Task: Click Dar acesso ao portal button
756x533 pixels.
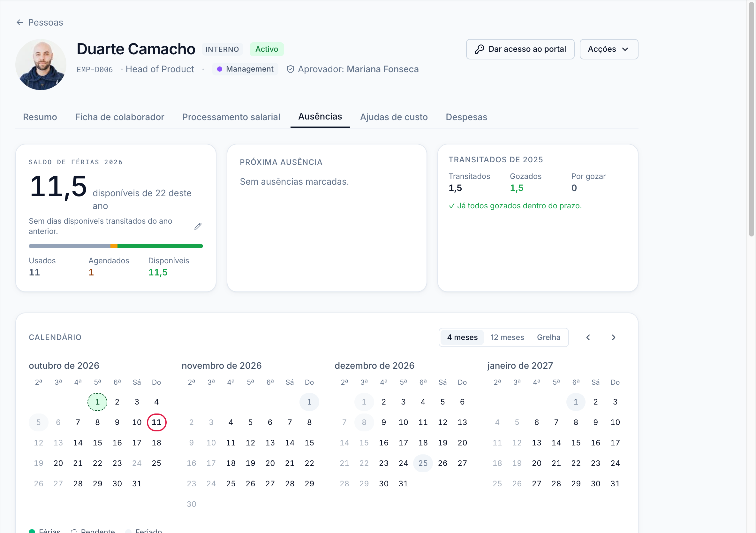Action: 520,49
